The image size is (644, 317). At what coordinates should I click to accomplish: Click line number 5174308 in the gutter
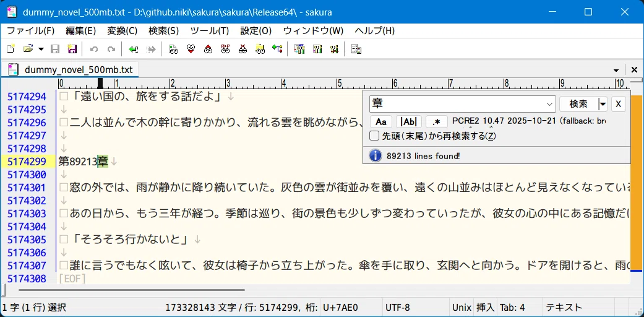click(x=27, y=279)
